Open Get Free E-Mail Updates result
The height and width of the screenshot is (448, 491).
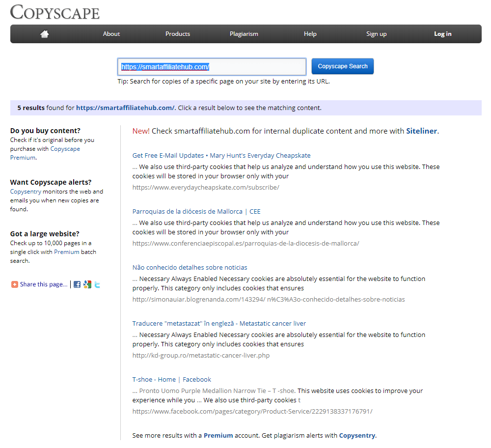[x=221, y=155]
